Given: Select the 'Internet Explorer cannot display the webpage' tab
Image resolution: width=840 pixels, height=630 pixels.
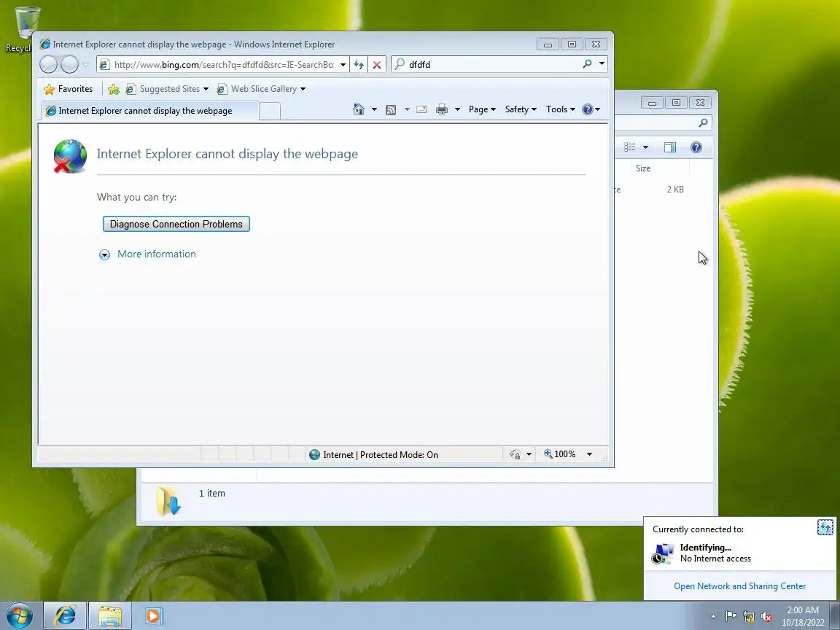Looking at the screenshot, I should pos(150,111).
